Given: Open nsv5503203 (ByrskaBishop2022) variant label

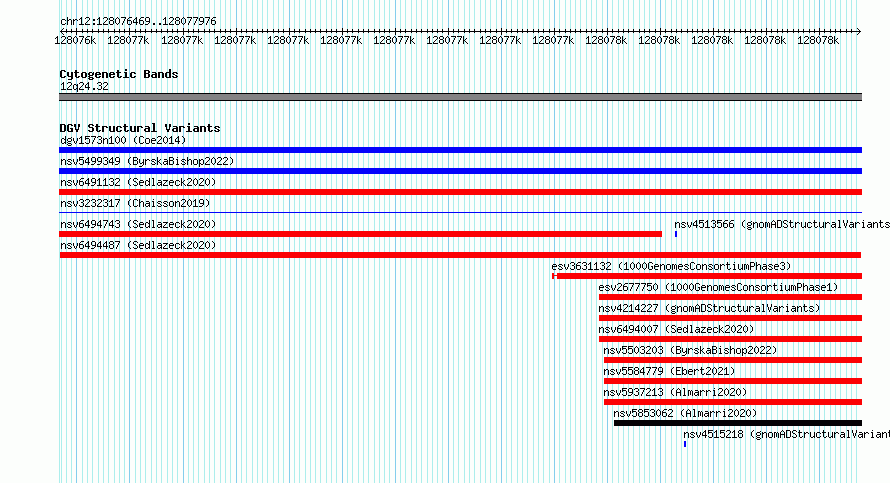Looking at the screenshot, I should point(690,350).
